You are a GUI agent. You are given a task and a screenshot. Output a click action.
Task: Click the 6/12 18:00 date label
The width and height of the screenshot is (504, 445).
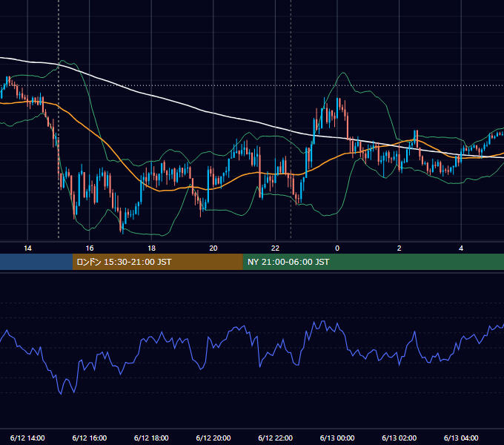[x=151, y=438]
